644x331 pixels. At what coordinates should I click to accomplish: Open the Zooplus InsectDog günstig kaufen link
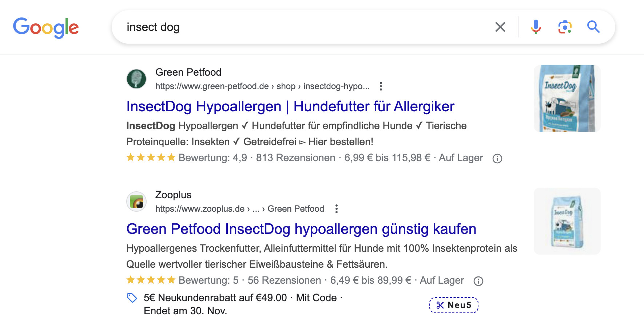[x=301, y=229]
